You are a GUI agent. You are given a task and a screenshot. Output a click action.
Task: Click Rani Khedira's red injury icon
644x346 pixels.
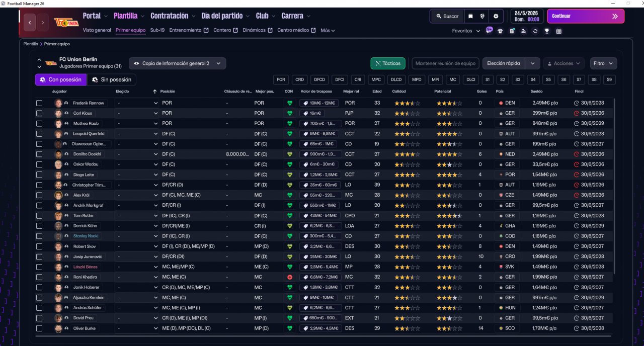(289, 277)
